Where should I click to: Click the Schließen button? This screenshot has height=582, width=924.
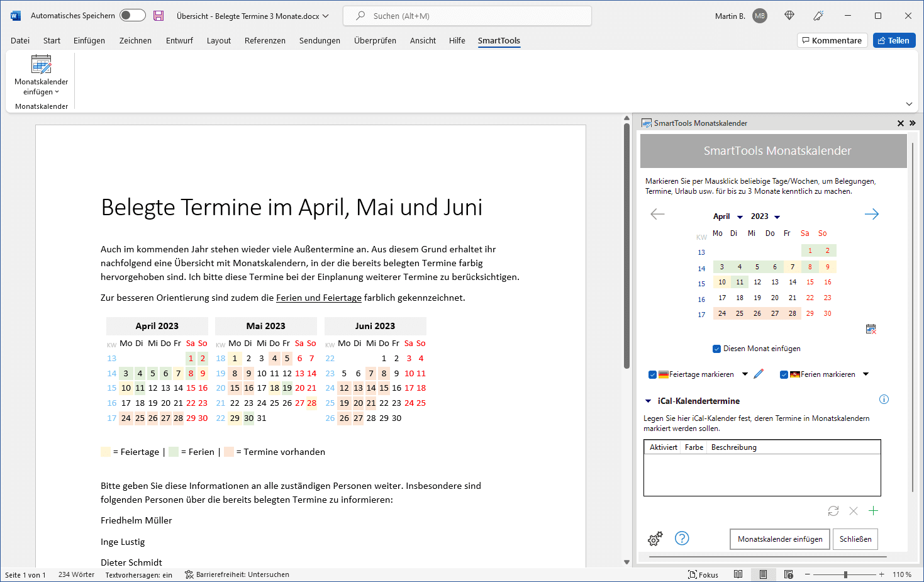(x=855, y=539)
